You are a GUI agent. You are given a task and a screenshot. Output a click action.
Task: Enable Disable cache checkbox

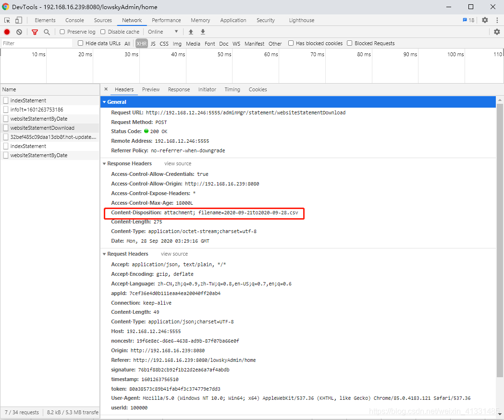103,32
